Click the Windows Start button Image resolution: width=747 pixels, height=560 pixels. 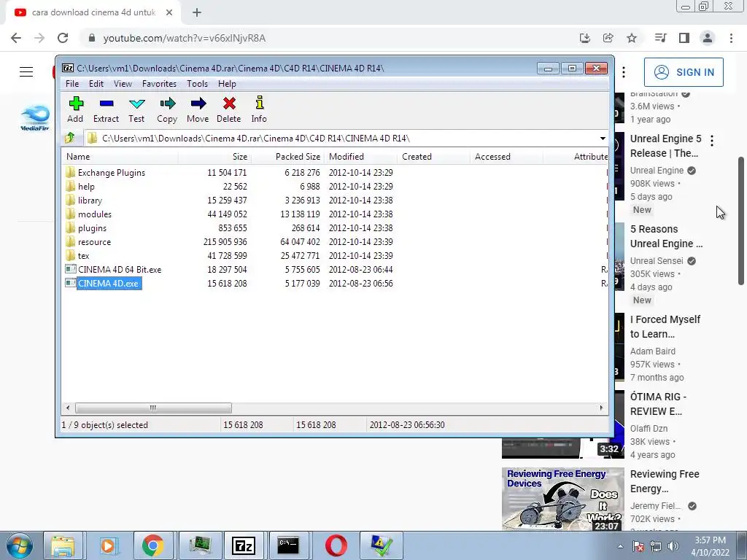19,545
